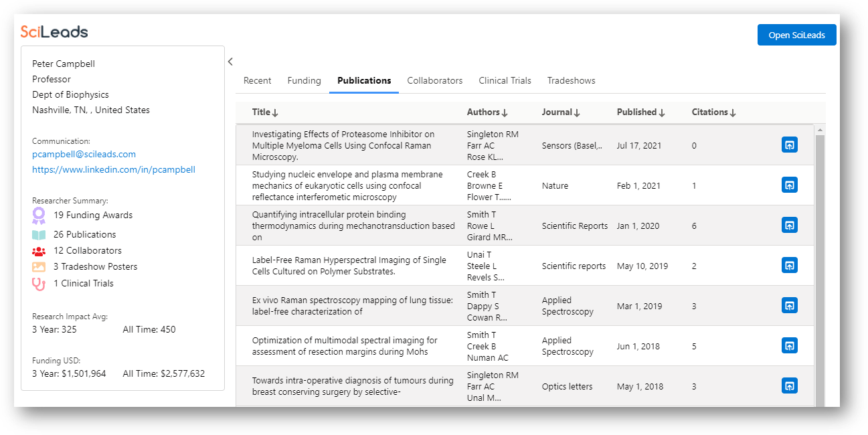Switch to the Collaborators tab
868x435 pixels.
pos(434,80)
